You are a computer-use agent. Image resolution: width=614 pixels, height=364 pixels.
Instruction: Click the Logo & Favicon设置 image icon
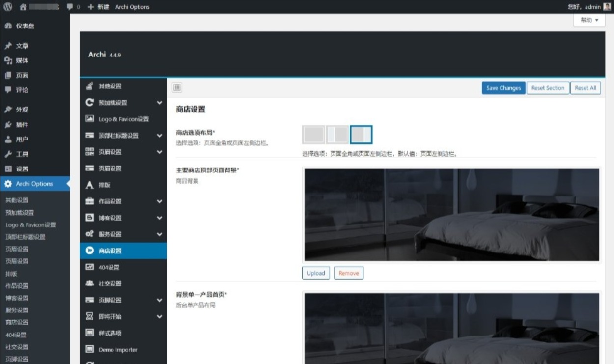coord(89,119)
